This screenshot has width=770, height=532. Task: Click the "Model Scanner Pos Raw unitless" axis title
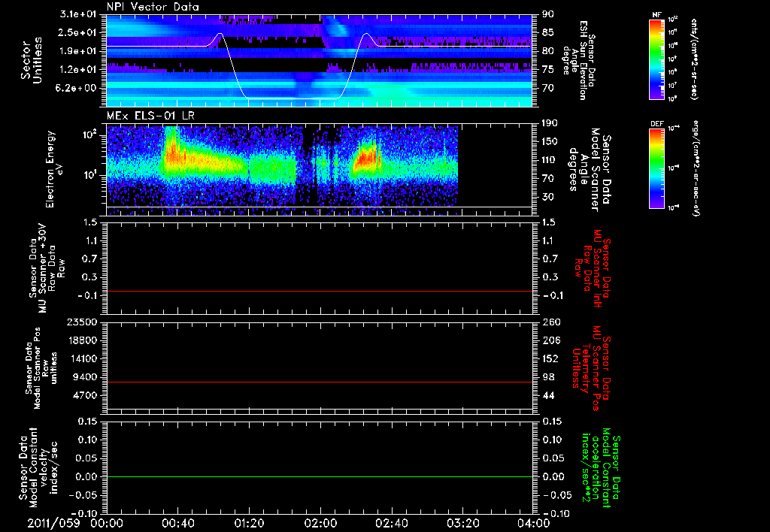tap(42, 368)
